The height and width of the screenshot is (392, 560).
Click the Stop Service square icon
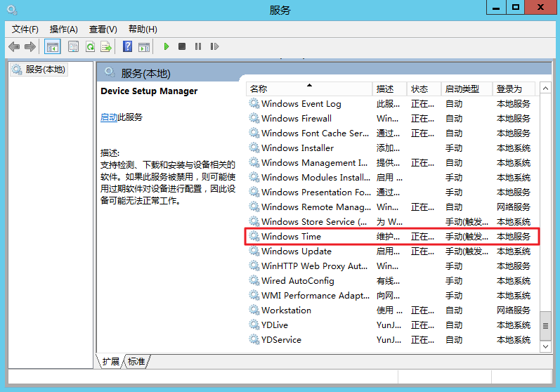coord(182,47)
